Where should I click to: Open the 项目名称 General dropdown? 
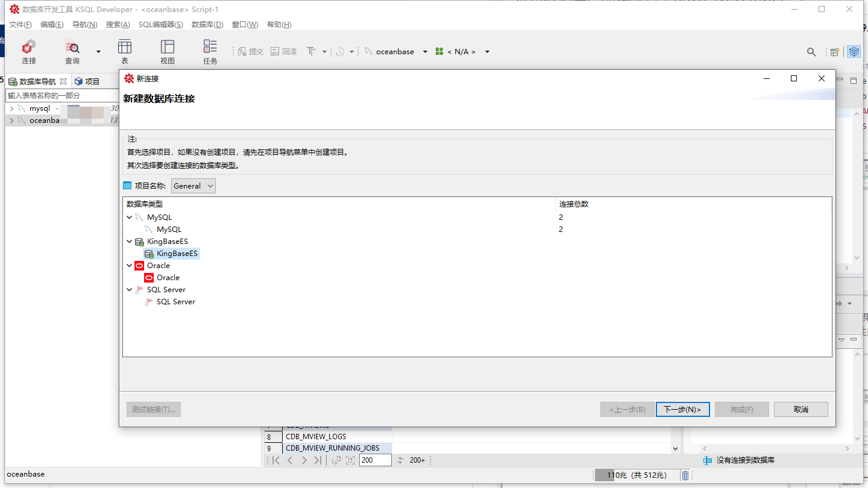point(193,186)
